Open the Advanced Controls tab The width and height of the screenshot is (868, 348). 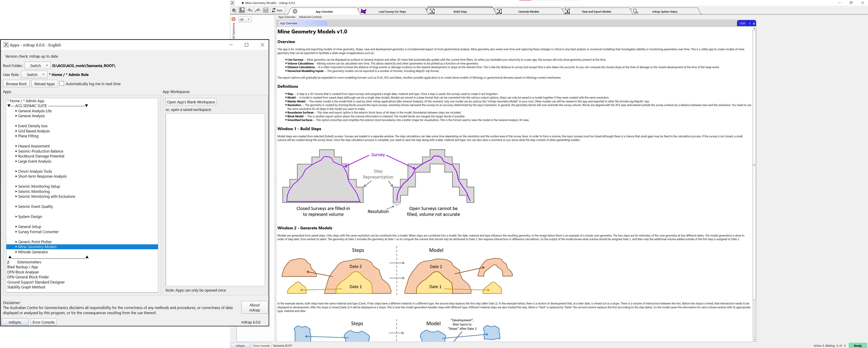pyautogui.click(x=310, y=17)
